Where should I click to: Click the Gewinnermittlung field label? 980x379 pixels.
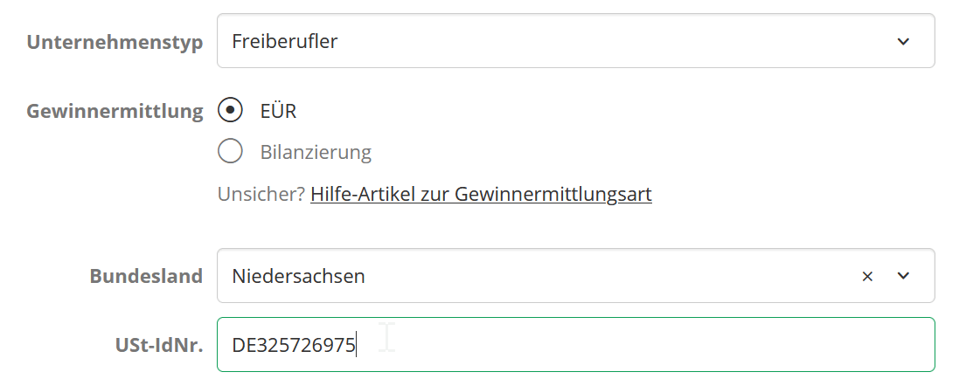point(115,111)
